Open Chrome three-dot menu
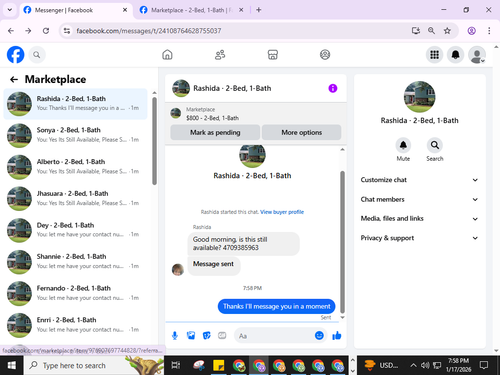Image resolution: width=500 pixels, height=375 pixels. coord(489,31)
